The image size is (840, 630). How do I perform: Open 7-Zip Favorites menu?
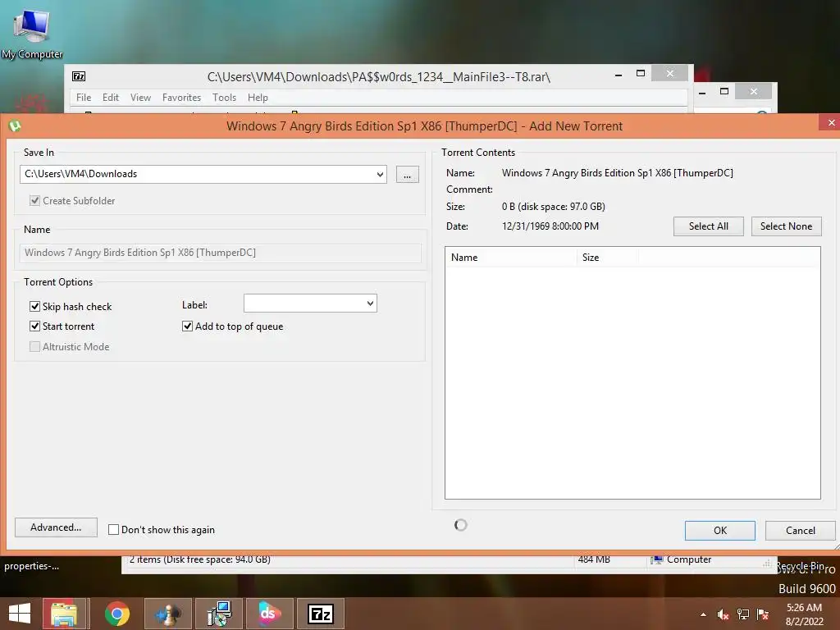tap(181, 98)
